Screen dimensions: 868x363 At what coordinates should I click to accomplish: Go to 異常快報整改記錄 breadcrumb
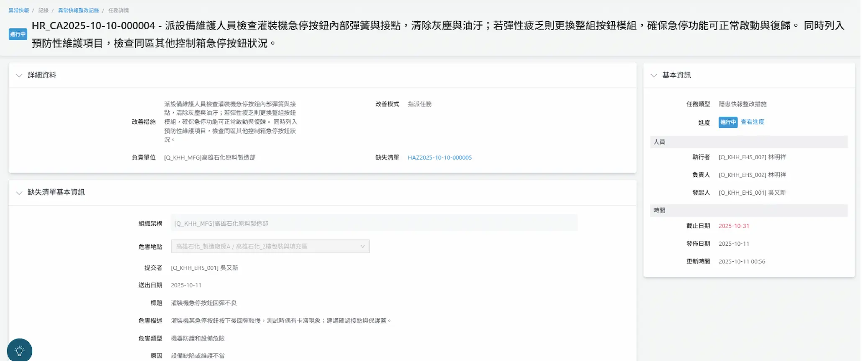(x=78, y=10)
